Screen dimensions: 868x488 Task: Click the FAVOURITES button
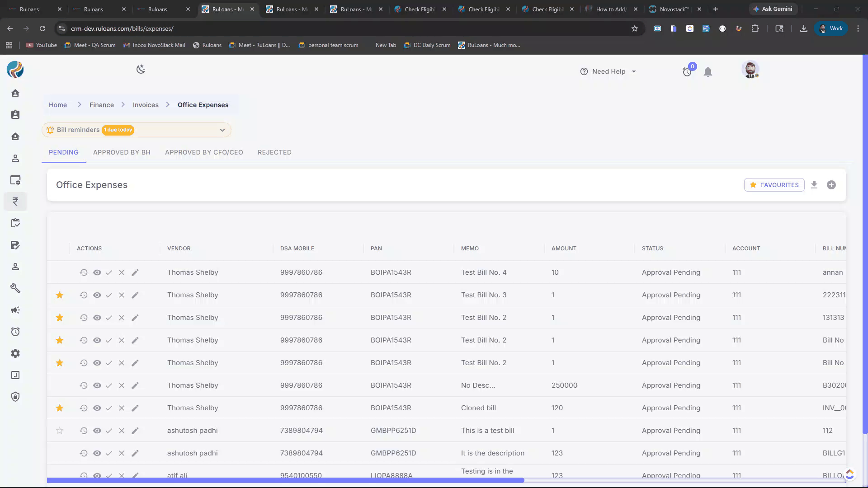coord(774,185)
